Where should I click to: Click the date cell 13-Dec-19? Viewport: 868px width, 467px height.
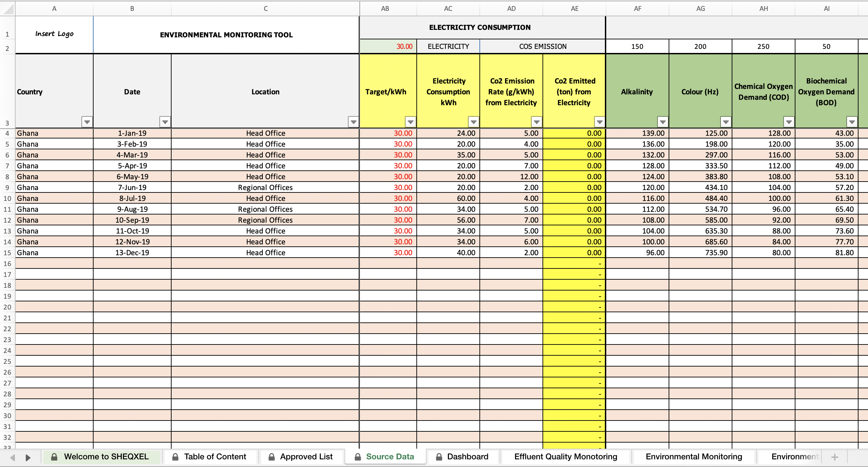[x=132, y=253]
